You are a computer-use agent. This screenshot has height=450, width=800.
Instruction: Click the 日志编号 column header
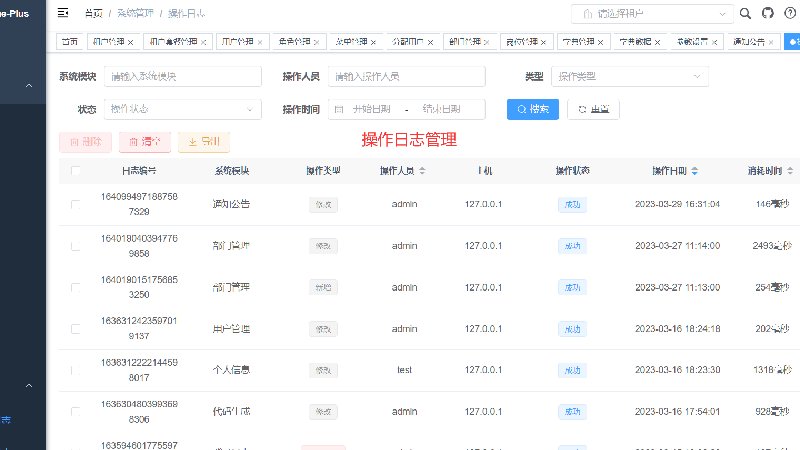click(139, 171)
